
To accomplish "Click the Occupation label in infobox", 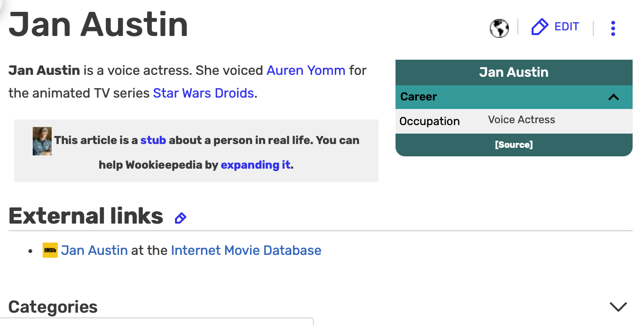I will coord(430,121).
